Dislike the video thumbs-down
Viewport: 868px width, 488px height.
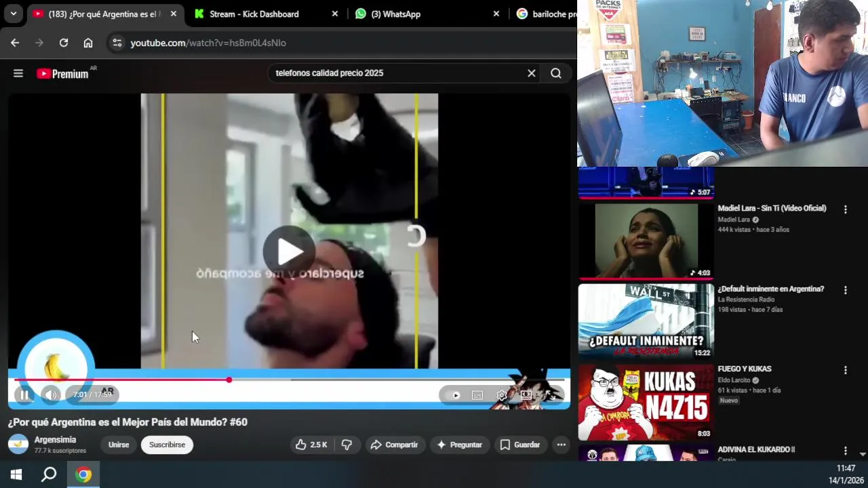pos(347,445)
